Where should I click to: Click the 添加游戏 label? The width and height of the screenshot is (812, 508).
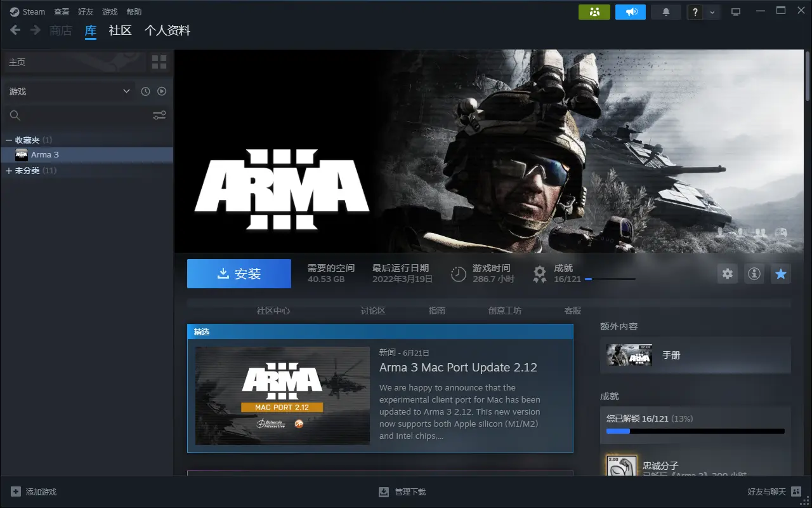[x=41, y=492]
